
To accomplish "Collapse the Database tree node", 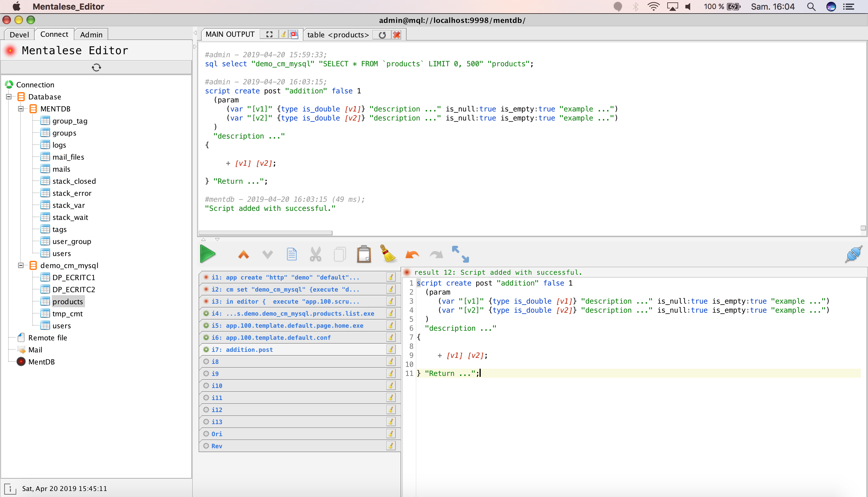I will pos(9,97).
